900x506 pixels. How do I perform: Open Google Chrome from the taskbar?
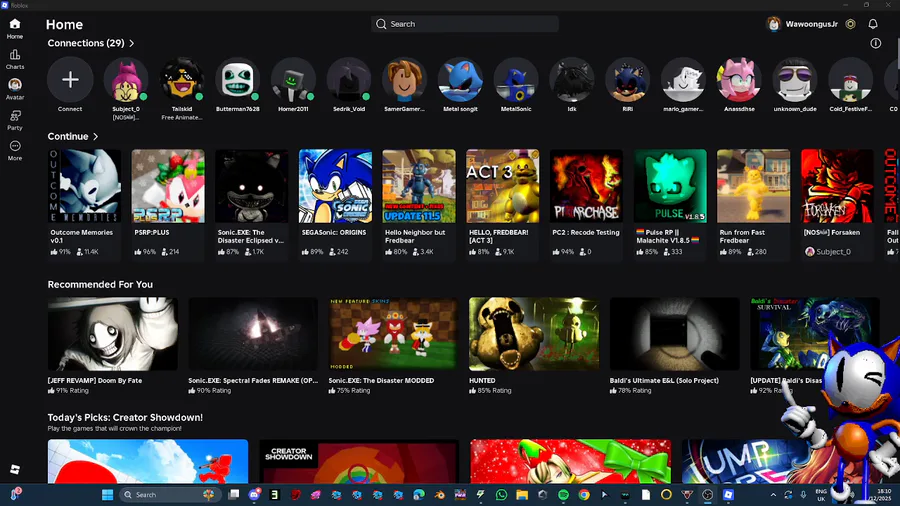[584, 495]
